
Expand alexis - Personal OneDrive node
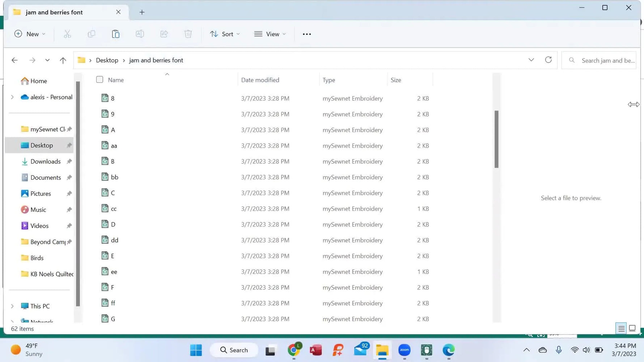click(12, 97)
